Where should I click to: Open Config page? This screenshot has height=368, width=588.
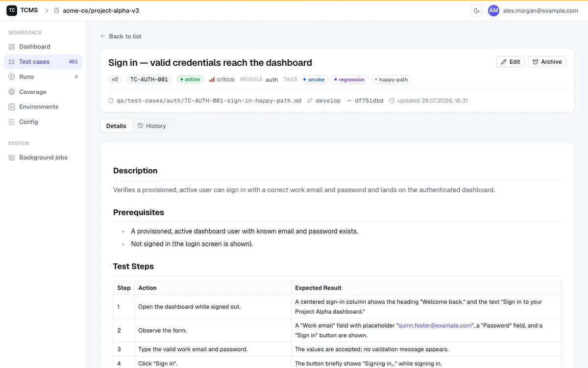43,122
